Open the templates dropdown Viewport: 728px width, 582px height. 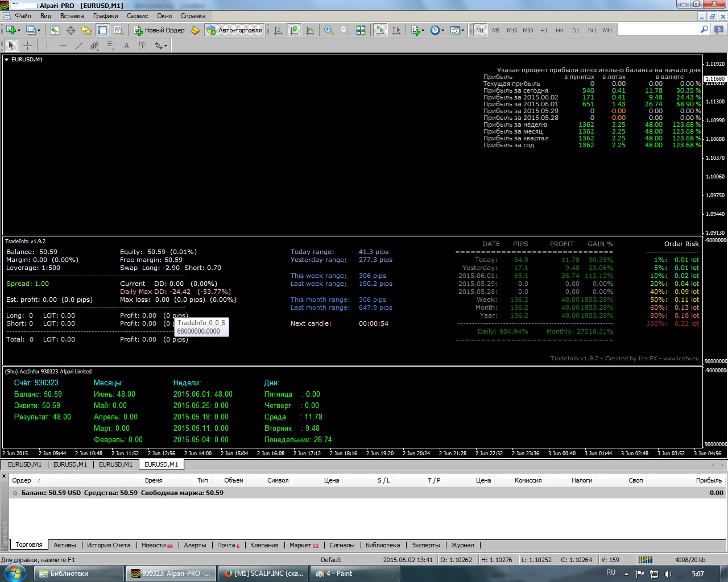click(x=457, y=30)
